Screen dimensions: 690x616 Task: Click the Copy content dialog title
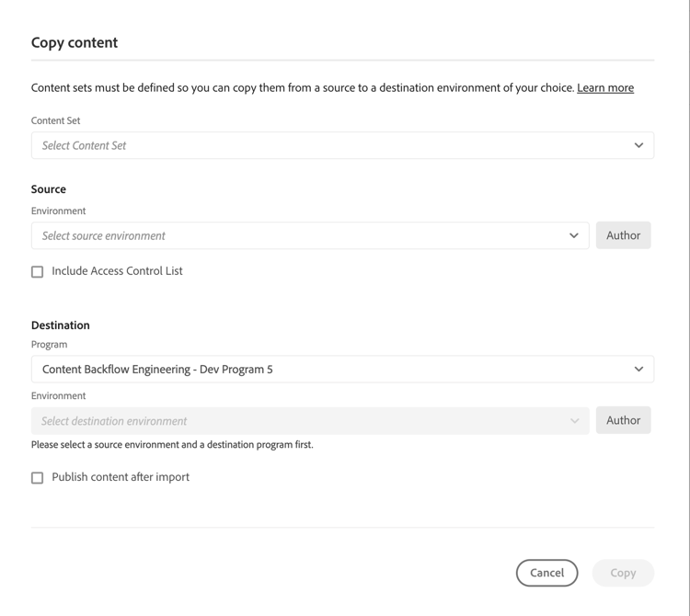[75, 42]
